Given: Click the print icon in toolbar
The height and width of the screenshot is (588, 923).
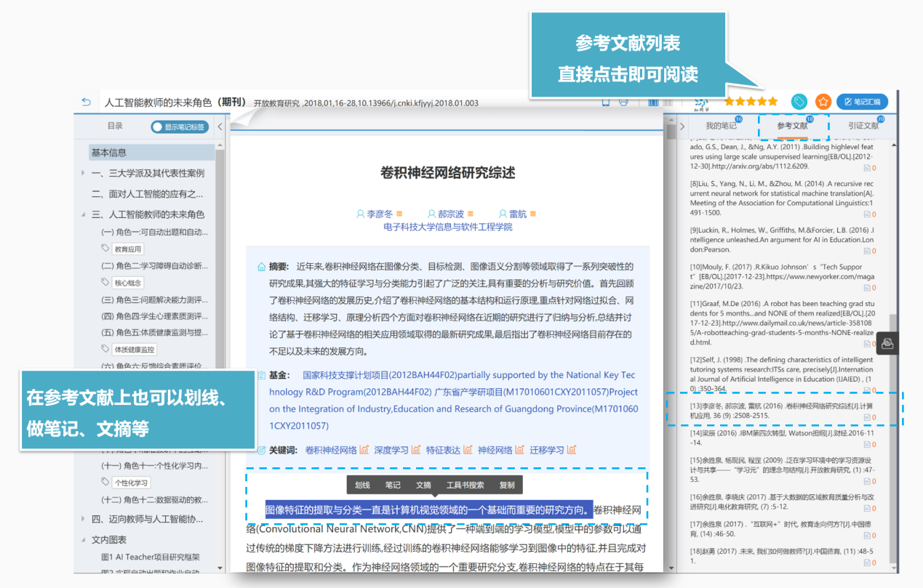Looking at the screenshot, I should 623,102.
